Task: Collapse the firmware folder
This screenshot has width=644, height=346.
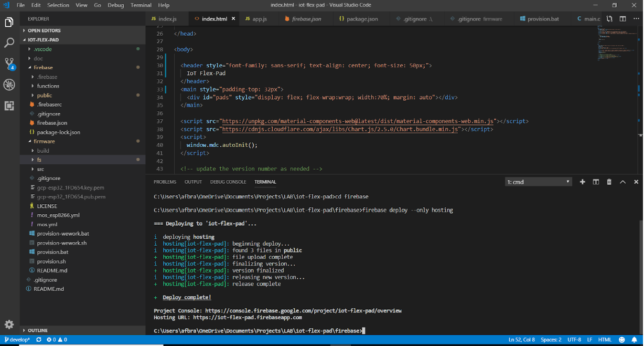Action: (x=44, y=141)
